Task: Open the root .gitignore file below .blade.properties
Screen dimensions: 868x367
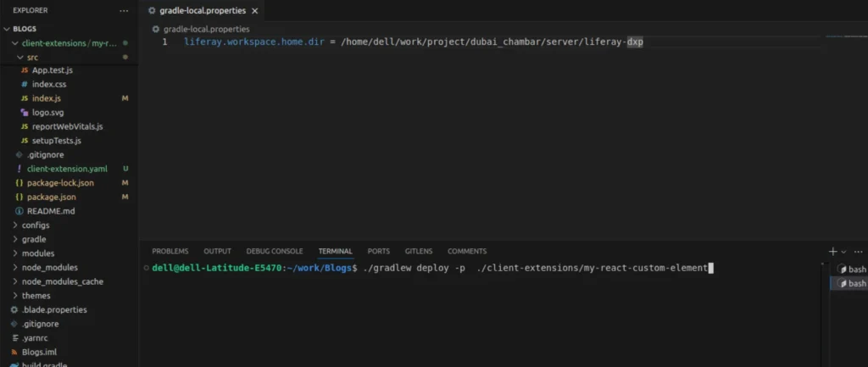Action: [41, 324]
